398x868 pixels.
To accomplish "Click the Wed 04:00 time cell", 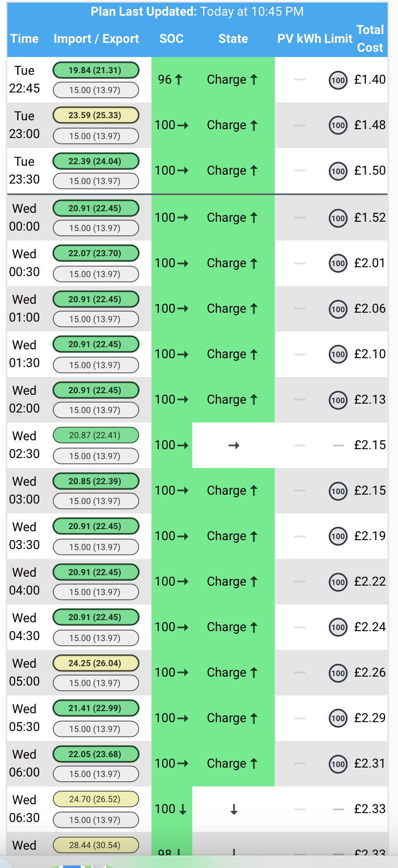I will [x=25, y=581].
